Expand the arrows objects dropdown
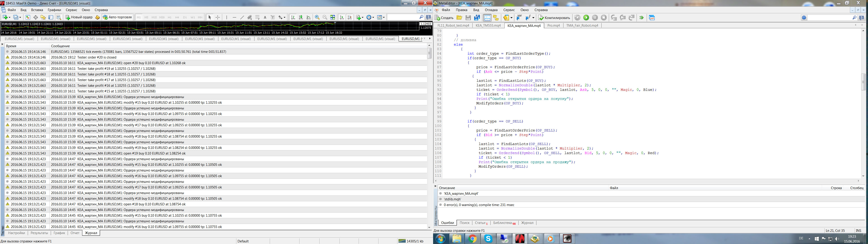This screenshot has height=244, width=868. 284,17
